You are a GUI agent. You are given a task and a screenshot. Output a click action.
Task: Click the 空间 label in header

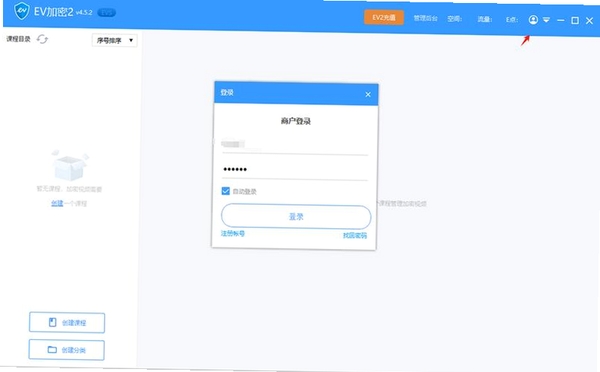pyautogui.click(x=455, y=19)
